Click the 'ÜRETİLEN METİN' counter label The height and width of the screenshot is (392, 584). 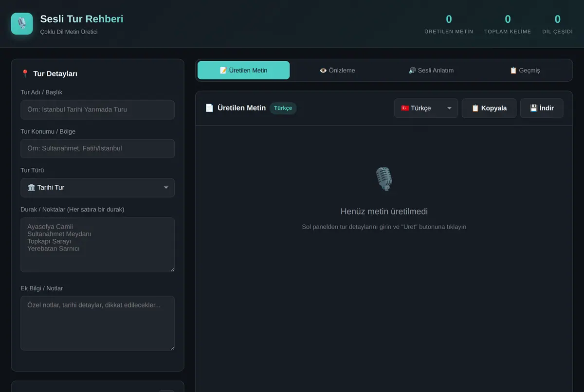point(449,32)
